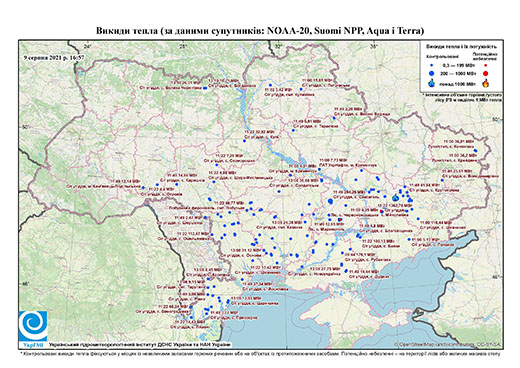Click the orange flame icon in the legend

[486, 83]
